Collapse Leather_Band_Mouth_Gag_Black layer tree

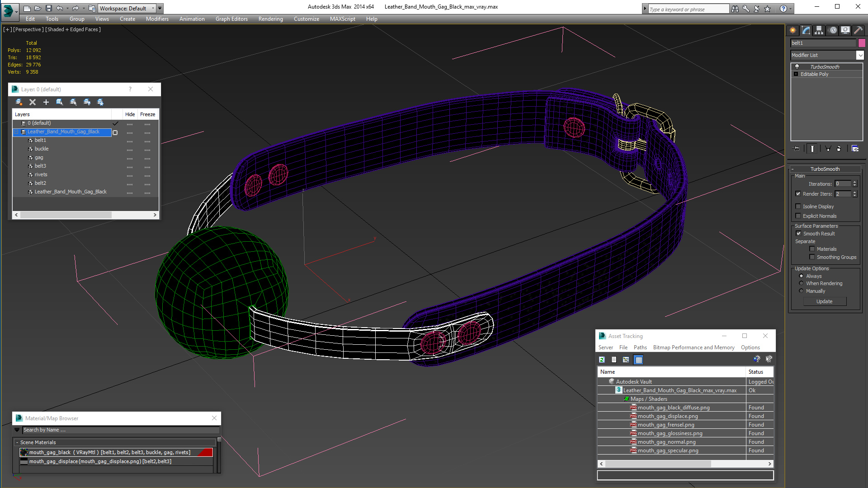(16, 132)
